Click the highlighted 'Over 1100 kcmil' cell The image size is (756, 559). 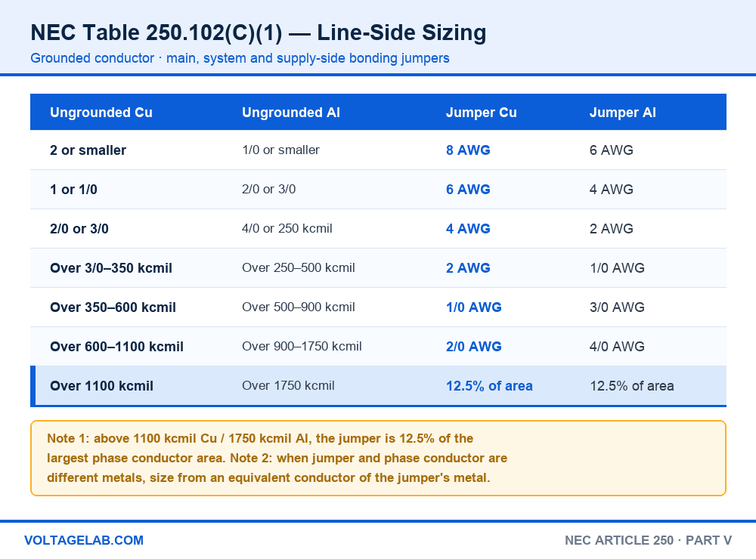click(102, 386)
